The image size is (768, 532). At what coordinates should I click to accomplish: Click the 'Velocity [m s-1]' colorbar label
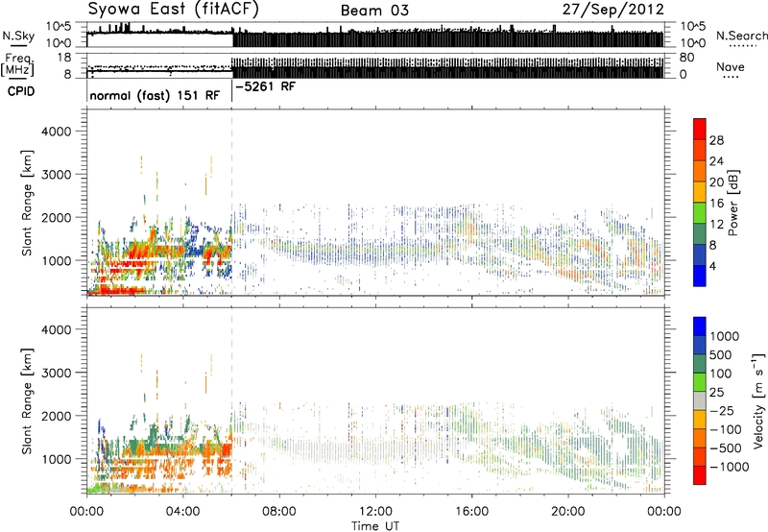[758, 401]
